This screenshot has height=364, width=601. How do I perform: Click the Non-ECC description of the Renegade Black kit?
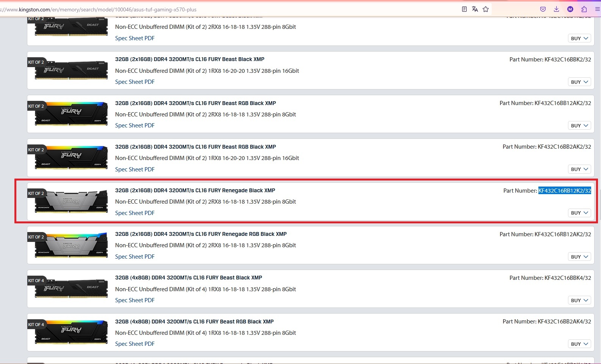pos(206,202)
